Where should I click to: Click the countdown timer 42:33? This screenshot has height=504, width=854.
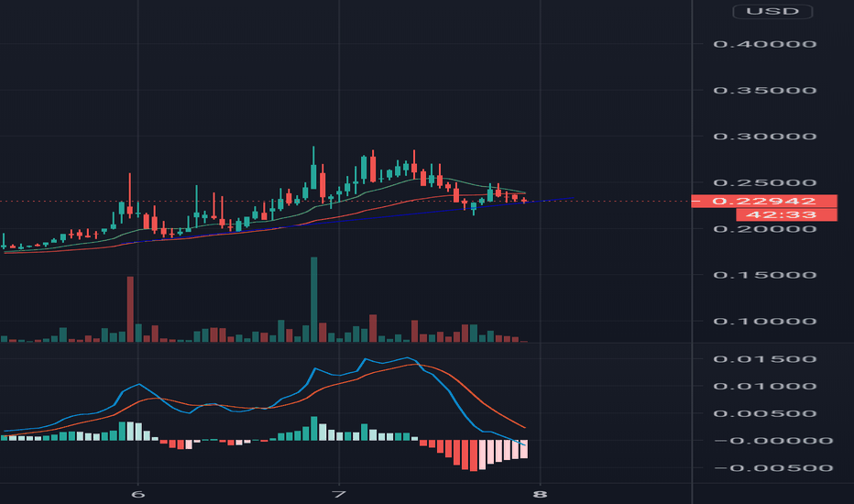(786, 214)
